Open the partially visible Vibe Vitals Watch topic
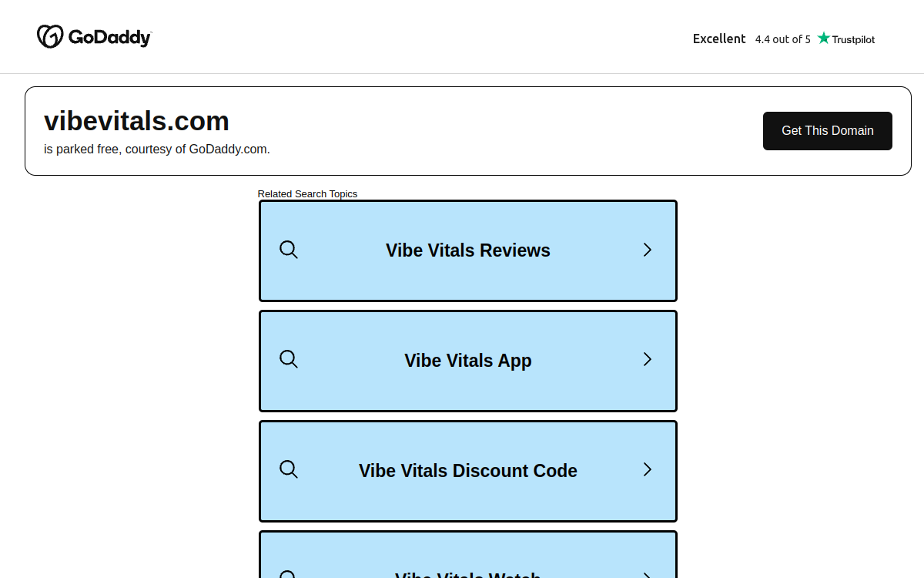The width and height of the screenshot is (924, 578). 468,554
